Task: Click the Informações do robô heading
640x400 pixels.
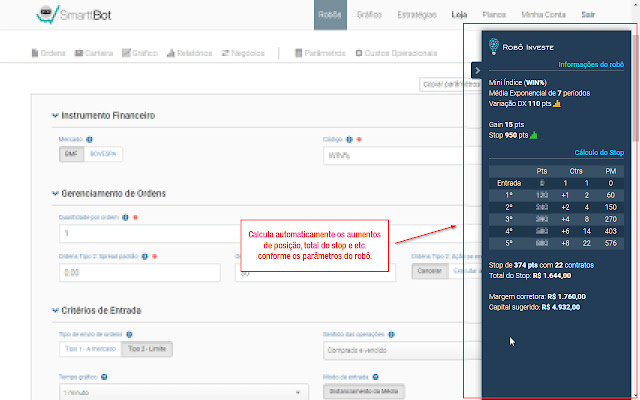Action: click(x=591, y=64)
